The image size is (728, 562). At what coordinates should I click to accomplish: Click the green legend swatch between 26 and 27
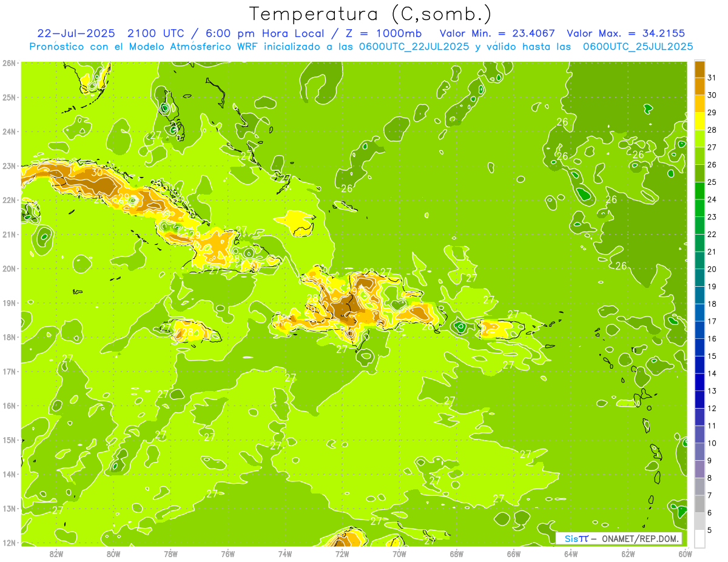[700, 156]
